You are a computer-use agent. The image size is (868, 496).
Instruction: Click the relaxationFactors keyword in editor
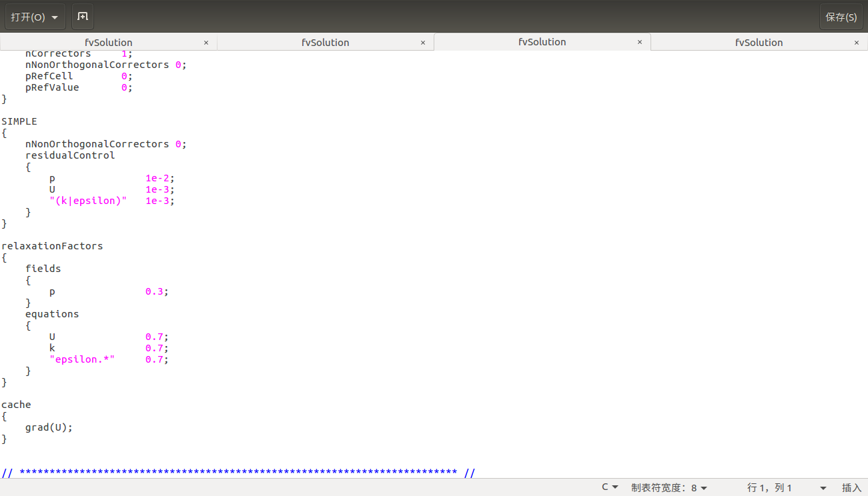(52, 246)
